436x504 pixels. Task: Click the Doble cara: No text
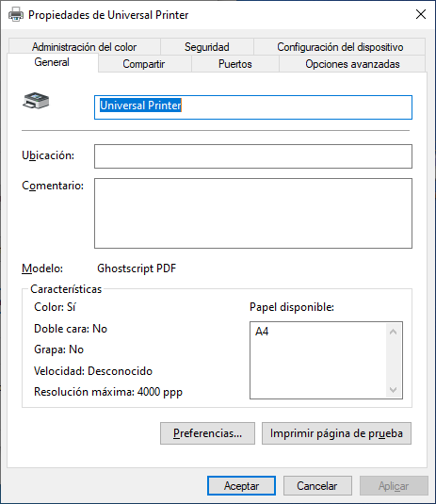click(x=71, y=329)
